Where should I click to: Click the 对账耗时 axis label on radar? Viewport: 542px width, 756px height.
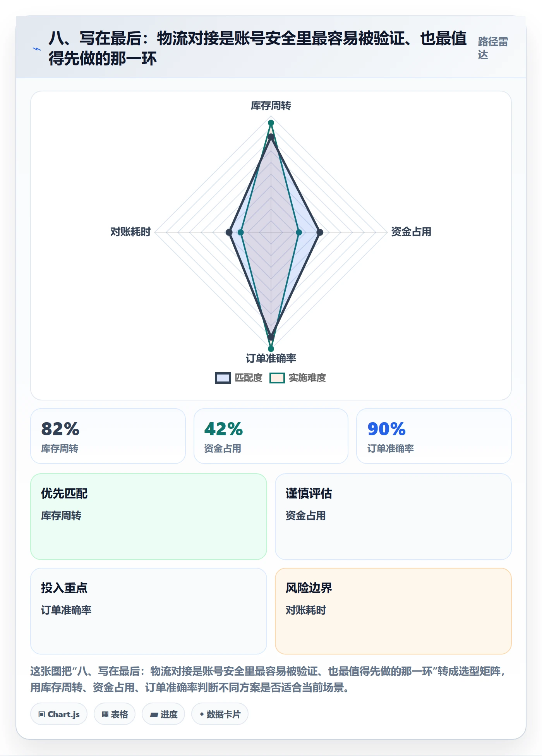[x=130, y=232]
